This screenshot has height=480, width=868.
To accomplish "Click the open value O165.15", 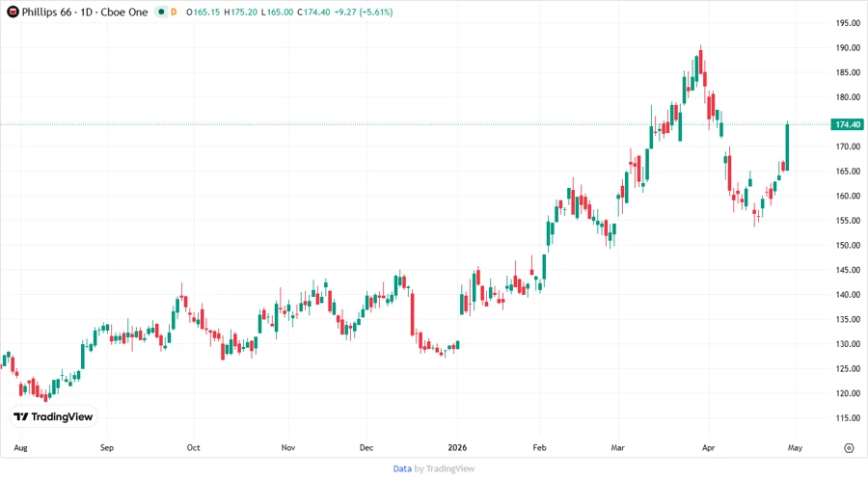I will pos(203,12).
